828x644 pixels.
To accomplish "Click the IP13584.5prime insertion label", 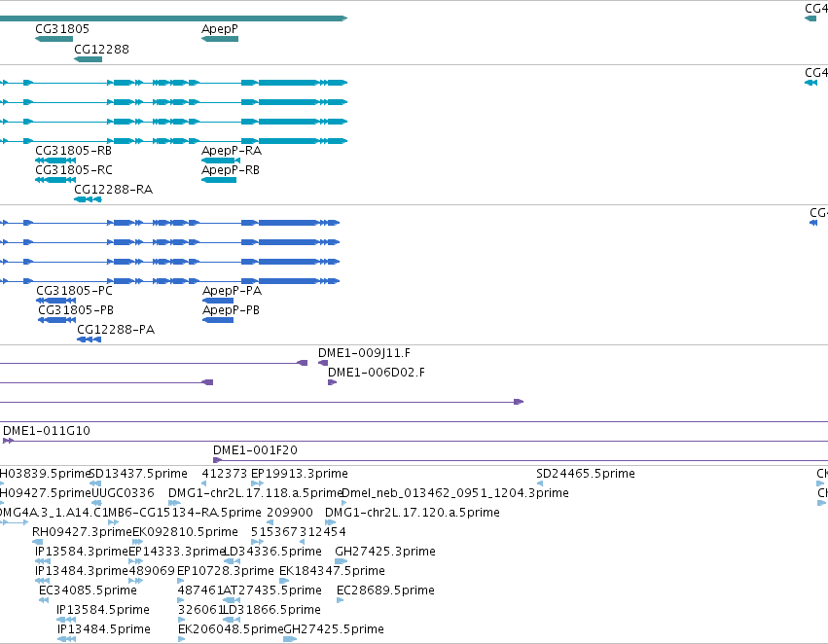I will coord(103,610).
